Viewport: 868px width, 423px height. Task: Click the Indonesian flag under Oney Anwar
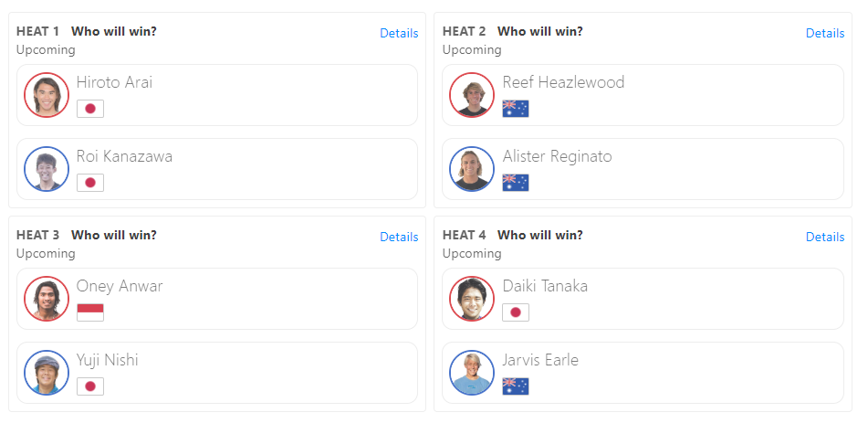pyautogui.click(x=90, y=312)
